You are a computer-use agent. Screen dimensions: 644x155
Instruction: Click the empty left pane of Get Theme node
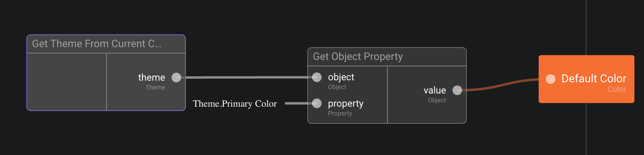(x=67, y=82)
